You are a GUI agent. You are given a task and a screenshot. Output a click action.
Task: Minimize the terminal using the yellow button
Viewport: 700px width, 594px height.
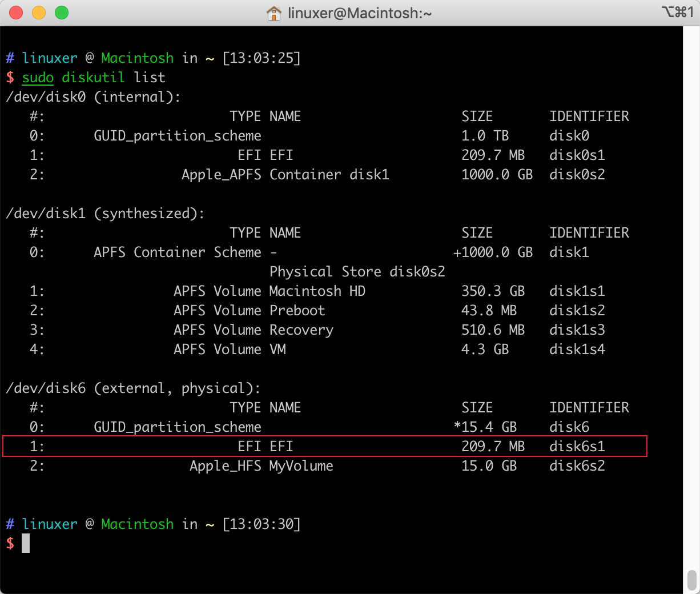[x=39, y=13]
